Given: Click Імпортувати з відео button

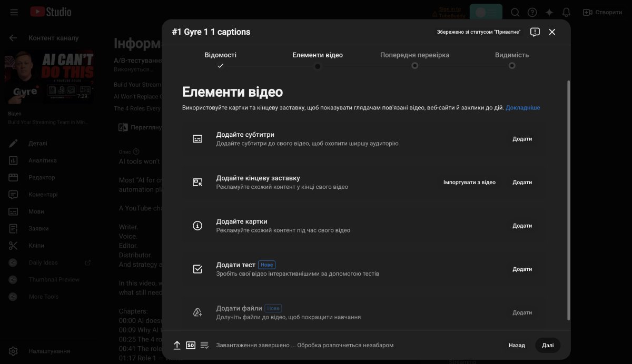Looking at the screenshot, I should [x=469, y=183].
